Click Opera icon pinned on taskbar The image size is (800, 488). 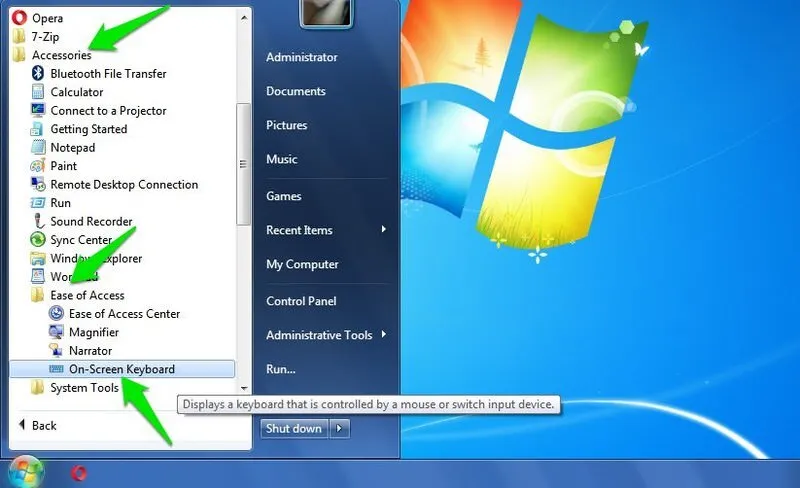[x=79, y=472]
